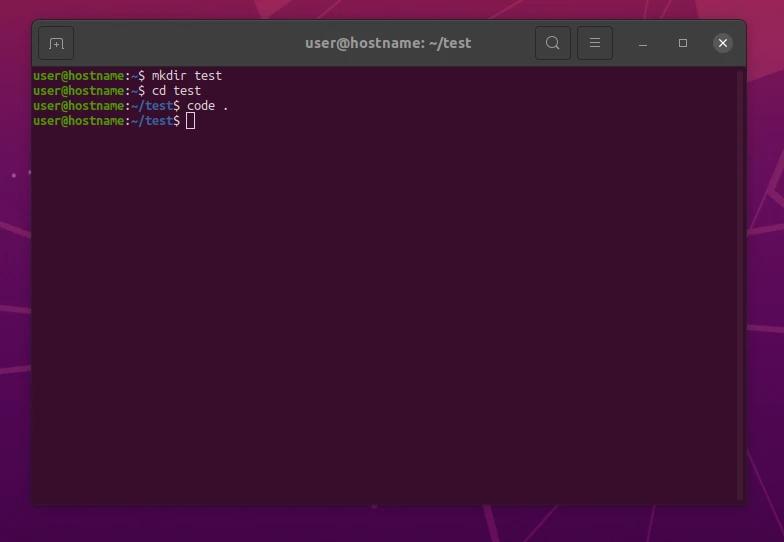
Task: Click the 'mkdir test' command line
Action: (128, 76)
